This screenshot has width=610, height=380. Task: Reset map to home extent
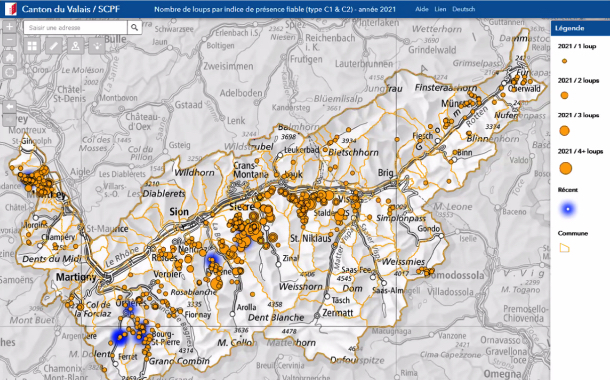pos(10,57)
